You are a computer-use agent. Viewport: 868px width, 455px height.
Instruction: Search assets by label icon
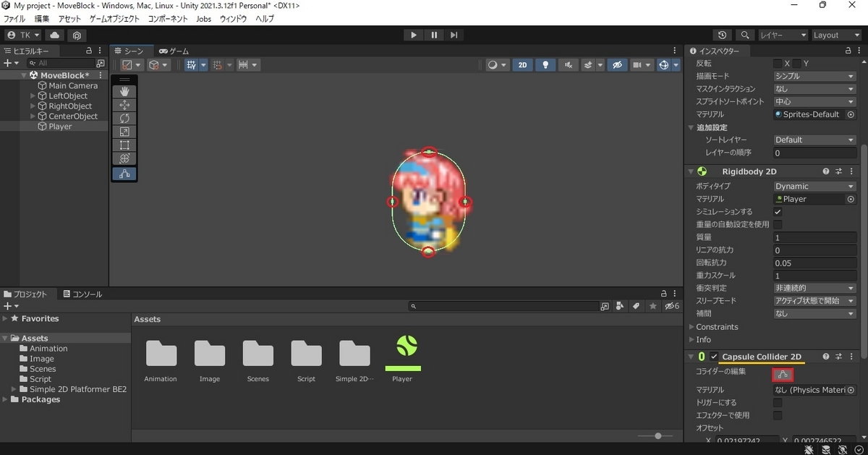click(x=637, y=306)
